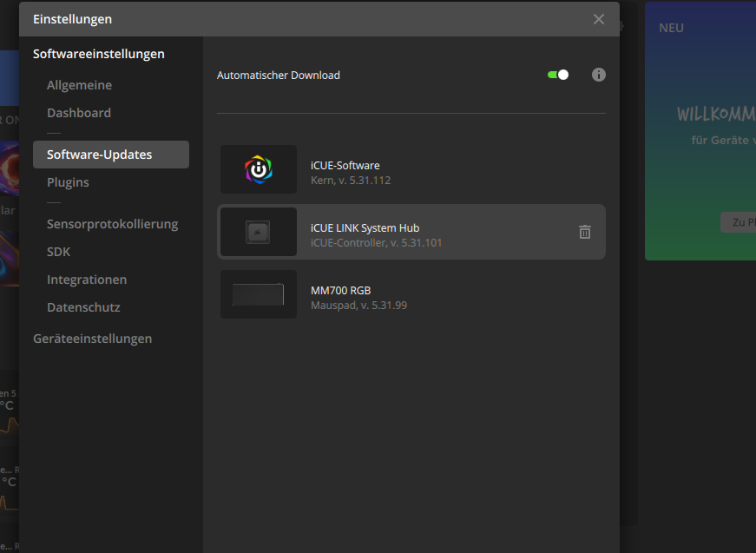The width and height of the screenshot is (756, 553).
Task: Click the version text Kern, v. 5.31.112
Action: coord(351,181)
